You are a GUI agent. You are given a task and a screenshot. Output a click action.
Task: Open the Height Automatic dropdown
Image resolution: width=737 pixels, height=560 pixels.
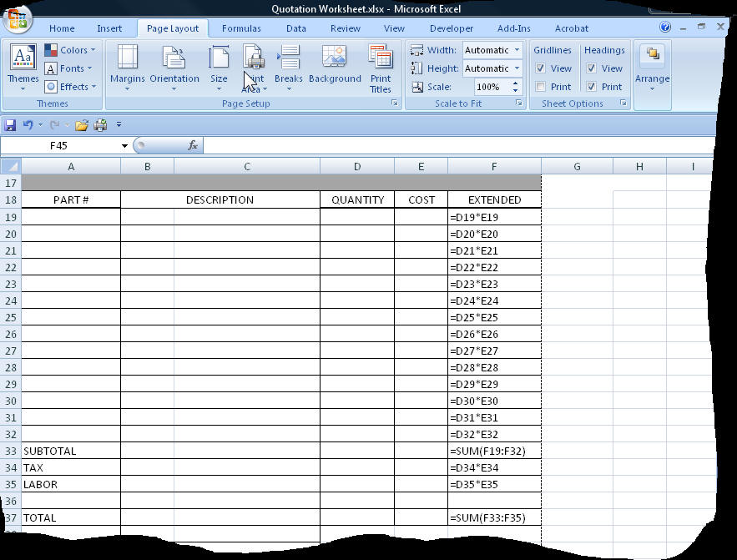(x=517, y=68)
